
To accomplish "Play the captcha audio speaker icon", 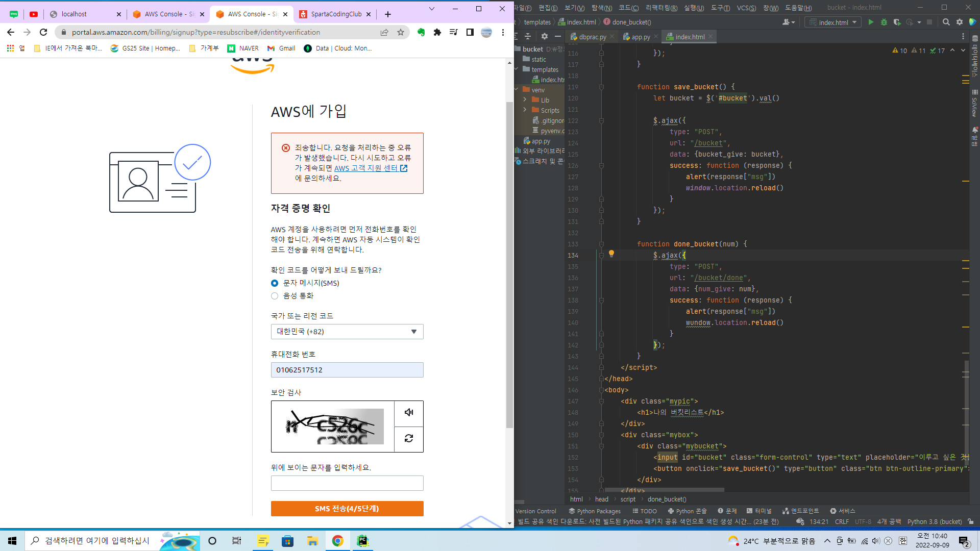I will [409, 413].
